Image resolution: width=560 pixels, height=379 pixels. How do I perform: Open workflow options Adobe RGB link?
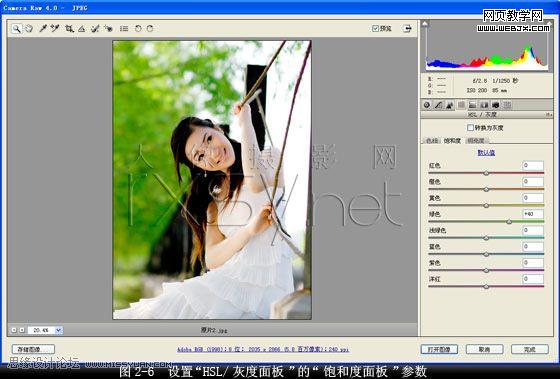(262, 349)
